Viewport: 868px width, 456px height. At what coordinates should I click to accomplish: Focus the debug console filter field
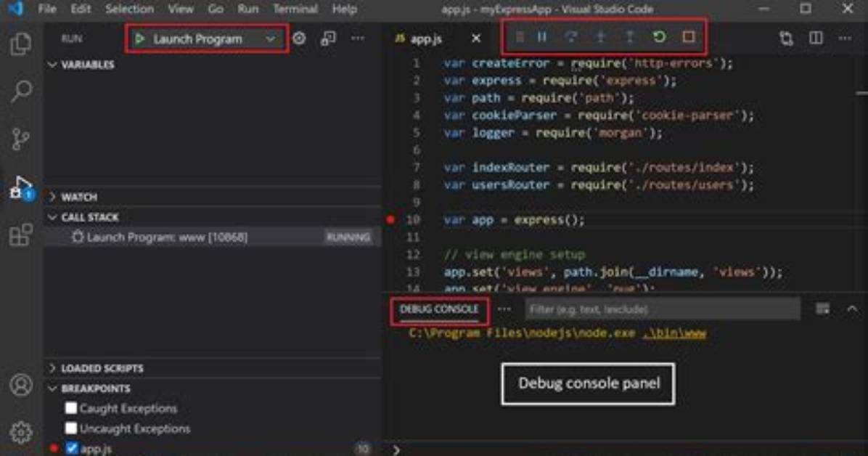662,309
